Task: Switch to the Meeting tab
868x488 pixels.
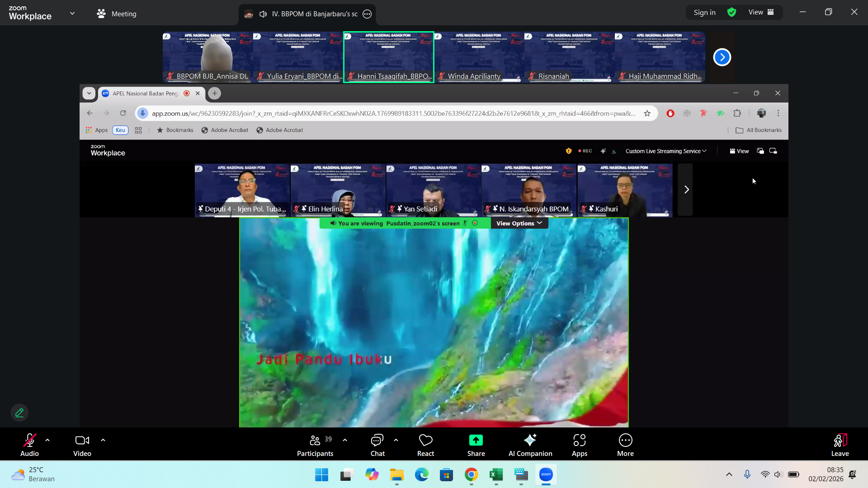Action: pyautogui.click(x=117, y=14)
